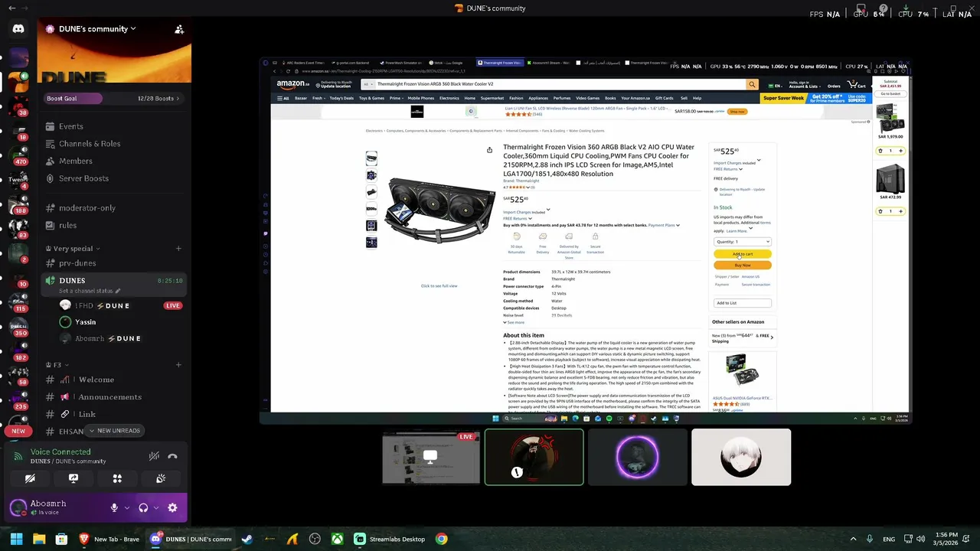
Task: Collapse the F3 category
Action: coord(57,365)
